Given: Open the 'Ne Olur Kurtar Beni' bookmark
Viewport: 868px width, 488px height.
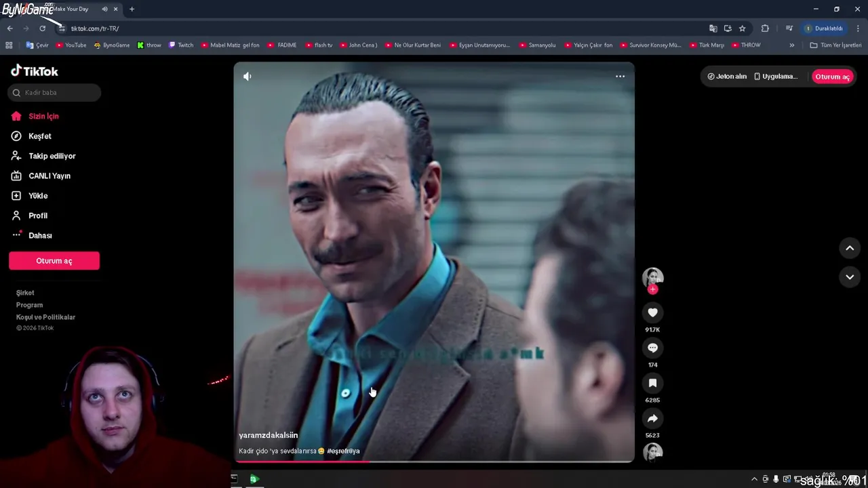Looking at the screenshot, I should [x=413, y=45].
